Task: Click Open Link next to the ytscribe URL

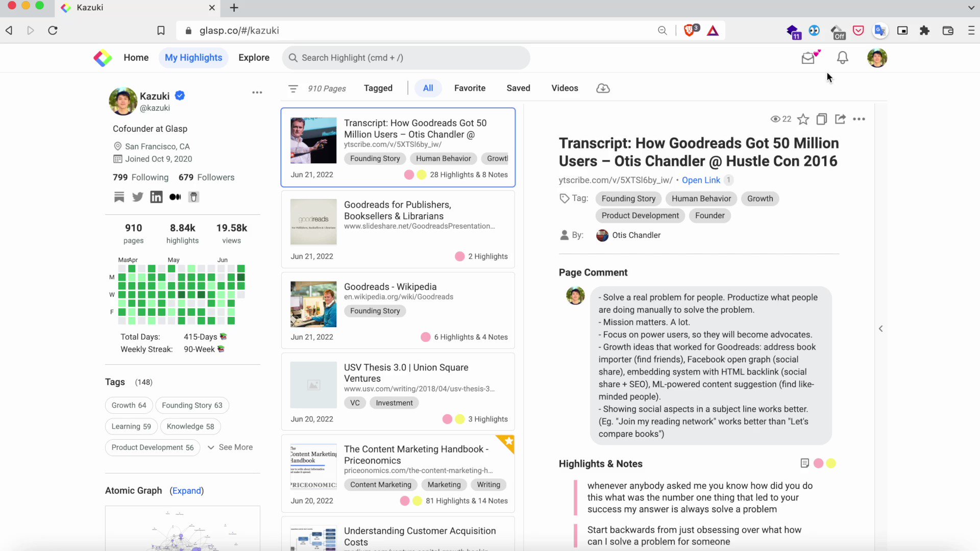Action: [701, 180]
